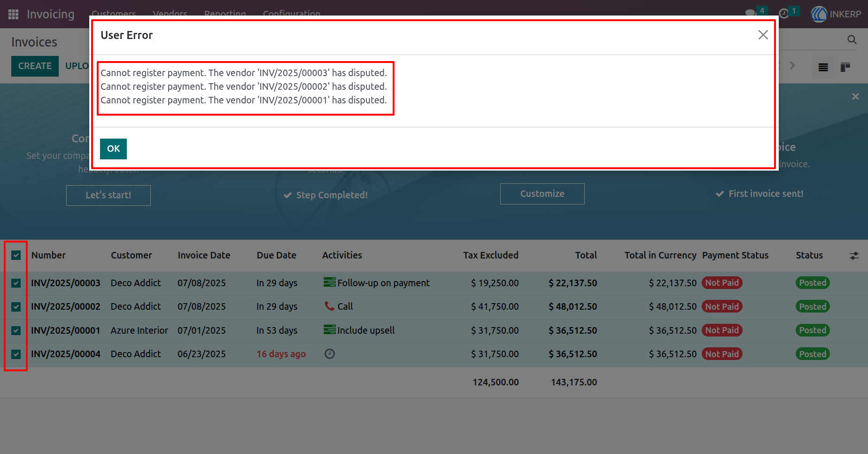
Task: Switch to kanban view icon
Action: pyautogui.click(x=845, y=67)
